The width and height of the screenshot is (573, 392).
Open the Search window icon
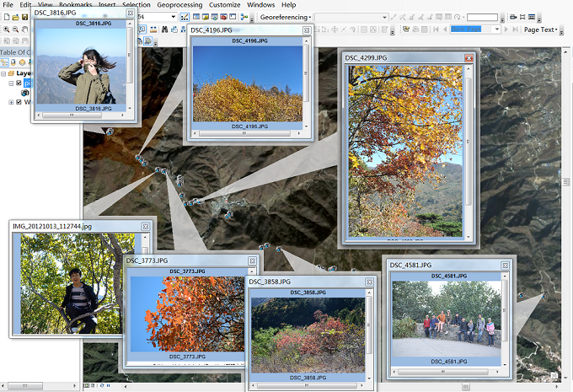point(215,17)
